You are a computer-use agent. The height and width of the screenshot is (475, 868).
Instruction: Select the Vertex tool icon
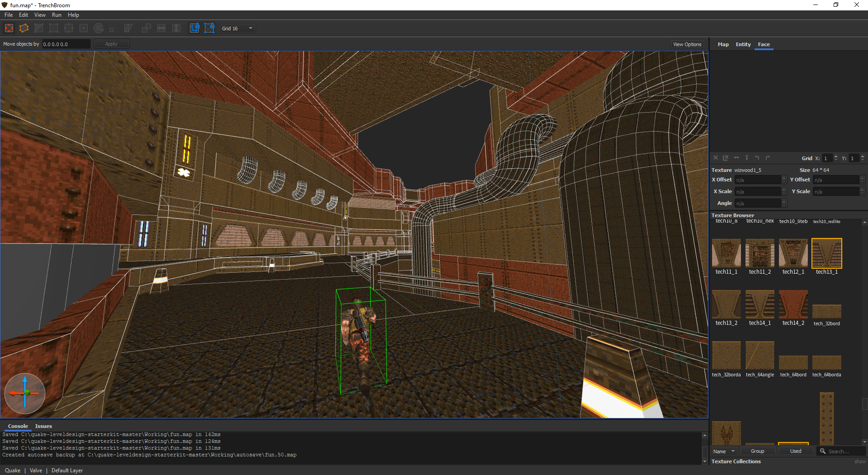click(54, 28)
